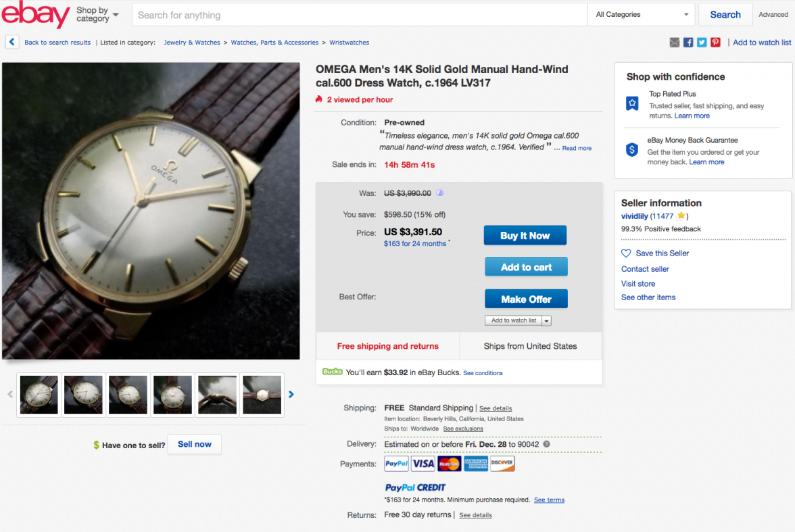Click the Buy It Now button
The width and height of the screenshot is (795, 532).
tap(525, 235)
